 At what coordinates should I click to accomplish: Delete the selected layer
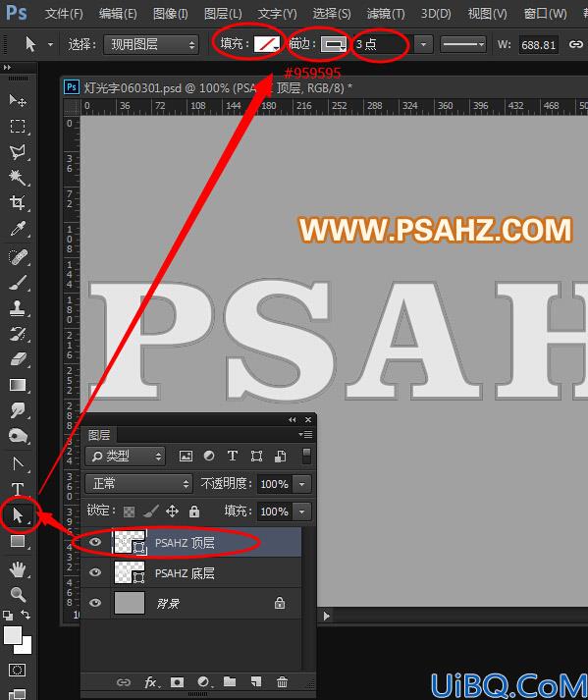pyautogui.click(x=282, y=681)
